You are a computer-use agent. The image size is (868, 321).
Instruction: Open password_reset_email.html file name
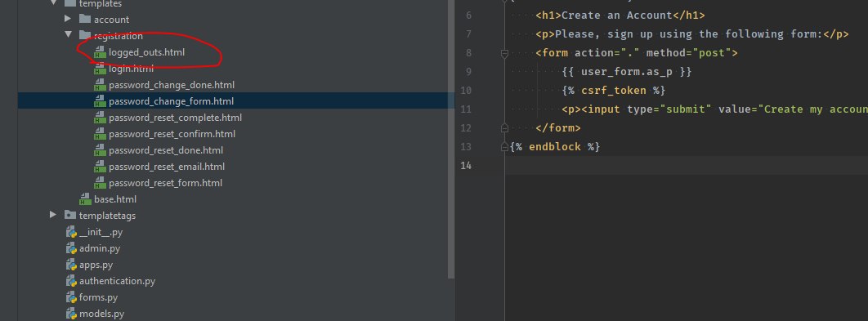(x=167, y=167)
